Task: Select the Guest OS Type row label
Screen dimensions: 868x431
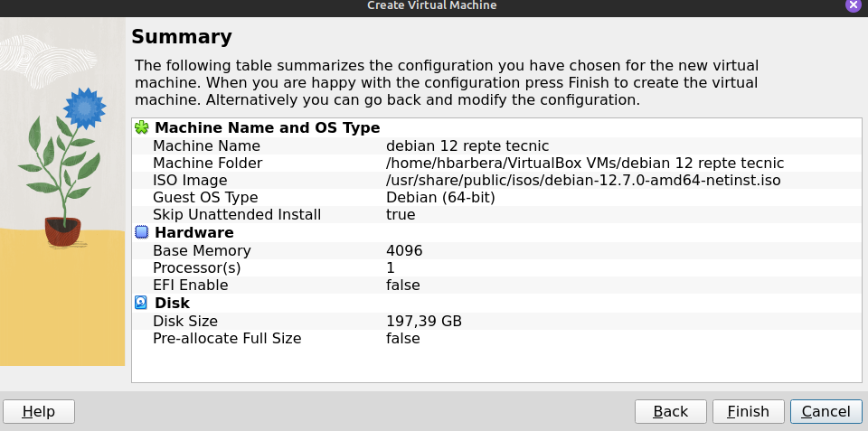Action: (205, 198)
